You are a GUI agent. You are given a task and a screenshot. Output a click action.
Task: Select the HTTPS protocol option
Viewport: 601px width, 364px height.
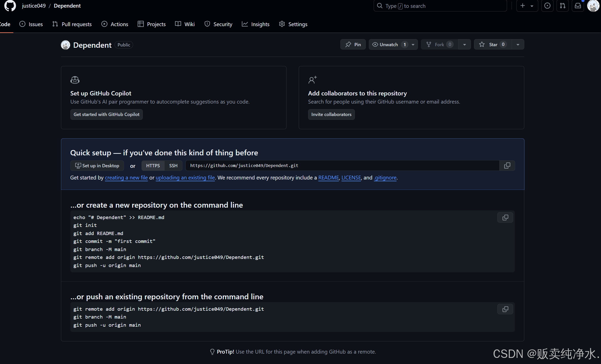pyautogui.click(x=153, y=166)
